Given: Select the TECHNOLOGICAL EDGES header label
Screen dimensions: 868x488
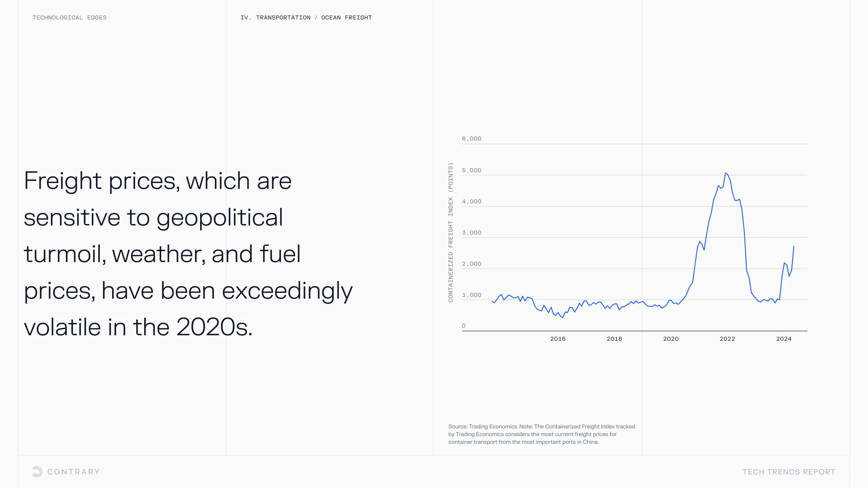Looking at the screenshot, I should click(69, 17).
